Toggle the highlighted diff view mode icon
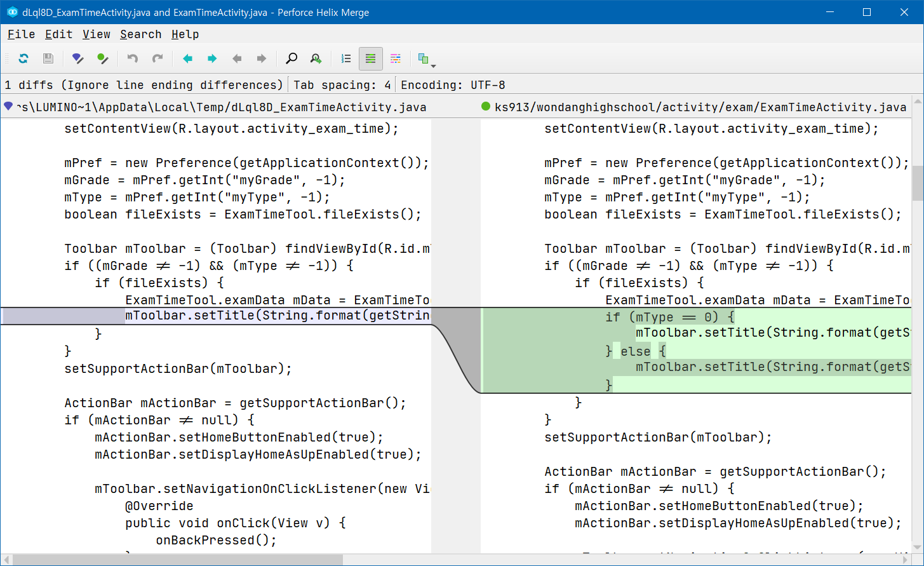Viewport: 924px width, 566px height. pyautogui.click(x=371, y=58)
